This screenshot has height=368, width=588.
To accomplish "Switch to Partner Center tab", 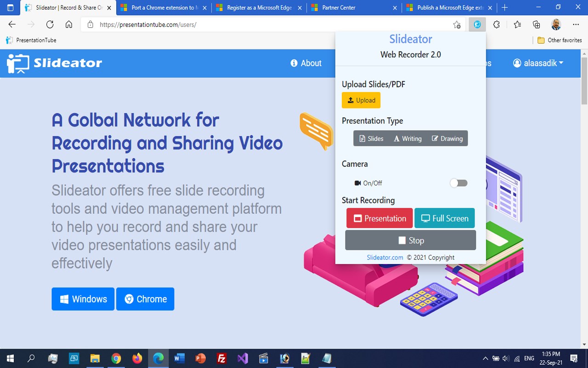I will 355,8.
